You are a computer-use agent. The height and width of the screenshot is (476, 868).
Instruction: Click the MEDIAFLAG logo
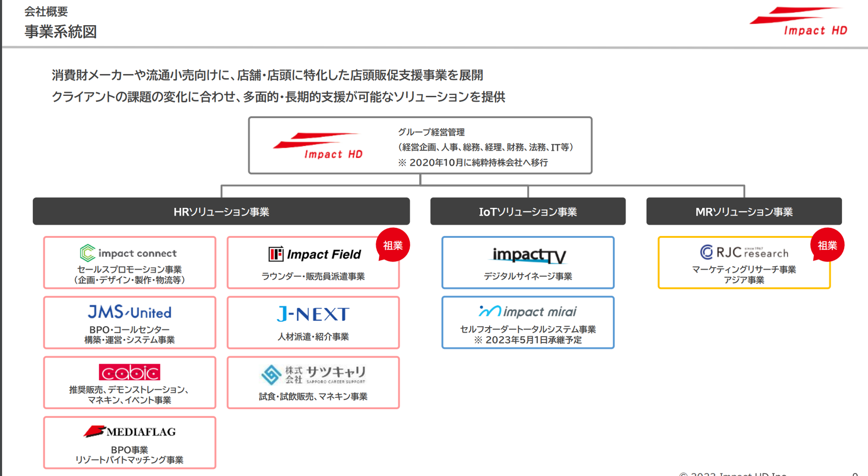(129, 431)
